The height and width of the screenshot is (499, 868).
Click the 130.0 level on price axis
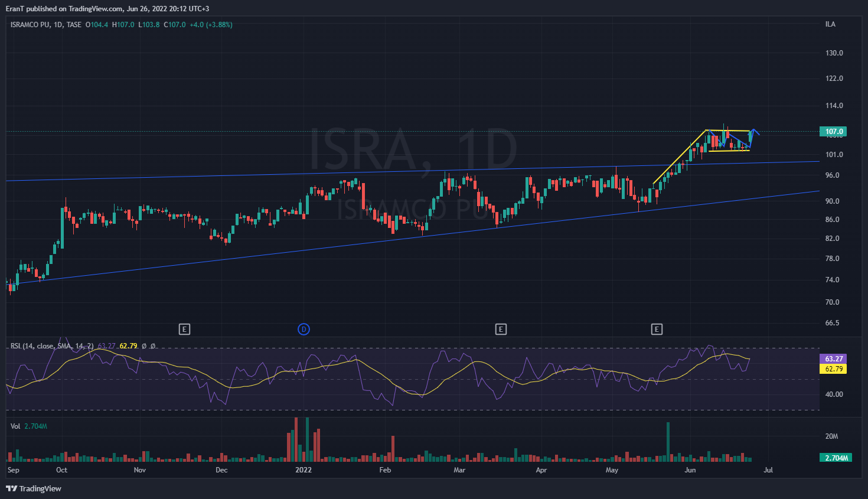pos(834,53)
